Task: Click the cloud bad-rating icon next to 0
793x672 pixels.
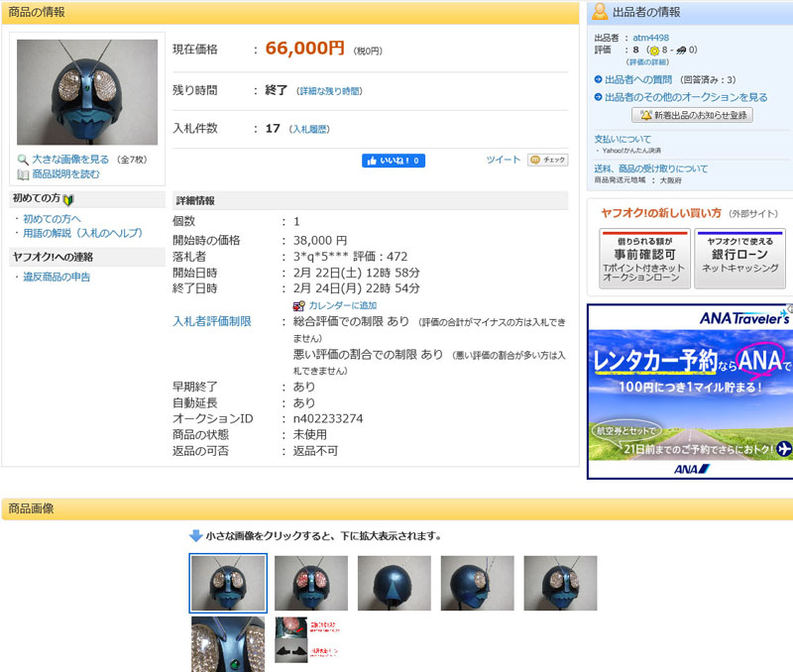Action: (x=681, y=51)
